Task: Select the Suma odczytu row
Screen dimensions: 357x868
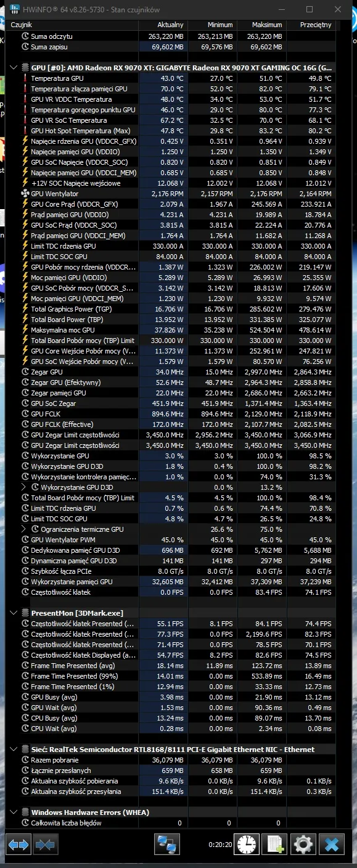Action: pos(171,36)
